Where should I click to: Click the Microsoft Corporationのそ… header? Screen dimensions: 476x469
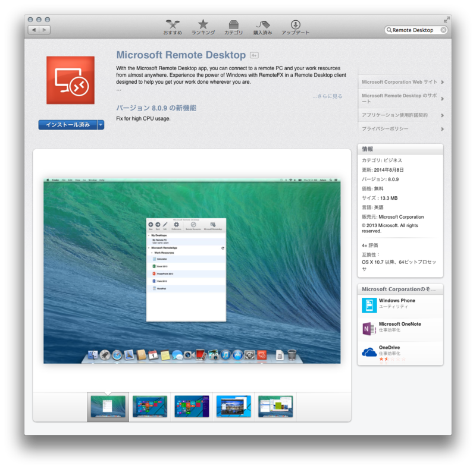pos(399,289)
